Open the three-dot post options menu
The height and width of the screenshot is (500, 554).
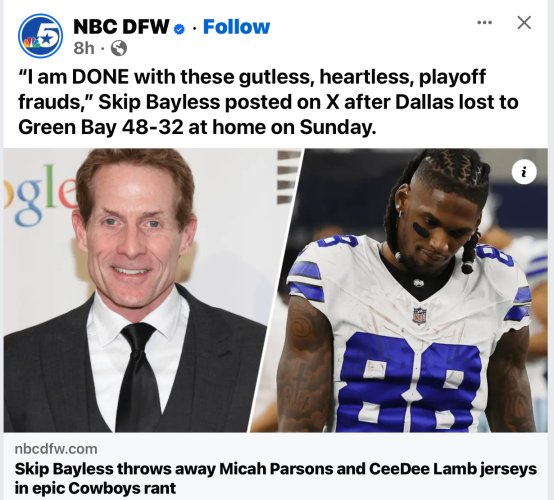pyautogui.click(x=484, y=23)
